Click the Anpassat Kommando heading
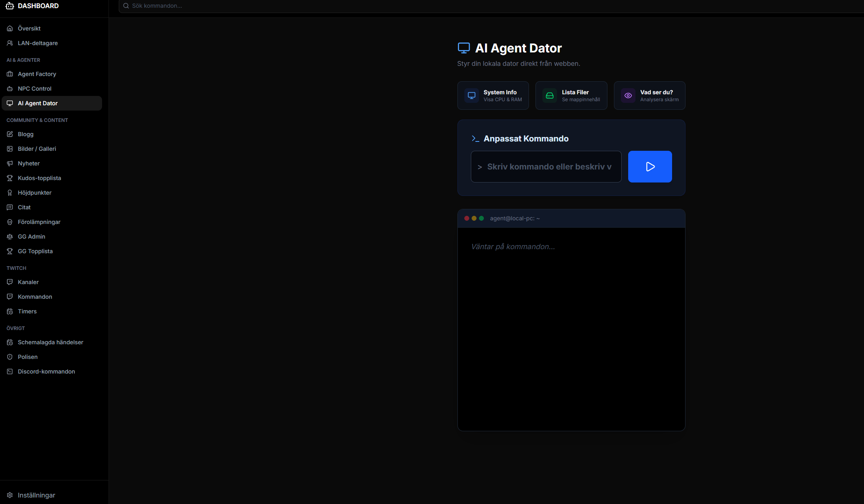Screen dimensions: 864x504 tap(526, 139)
